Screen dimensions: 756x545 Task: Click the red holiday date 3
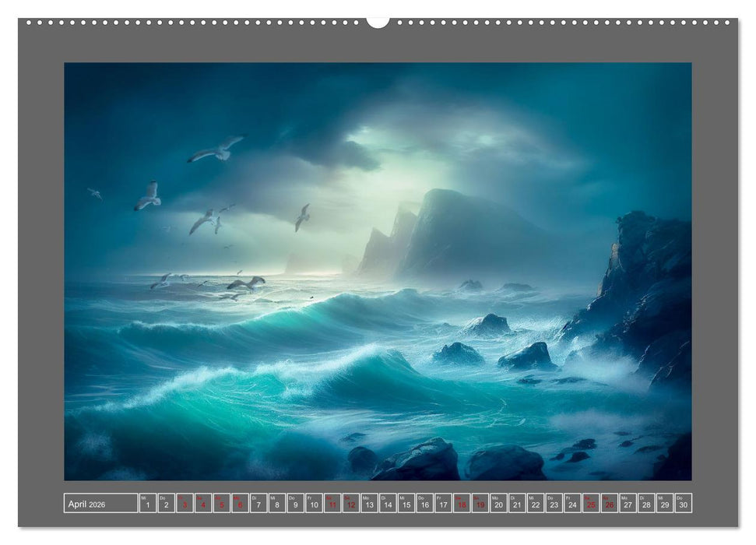pyautogui.click(x=185, y=504)
